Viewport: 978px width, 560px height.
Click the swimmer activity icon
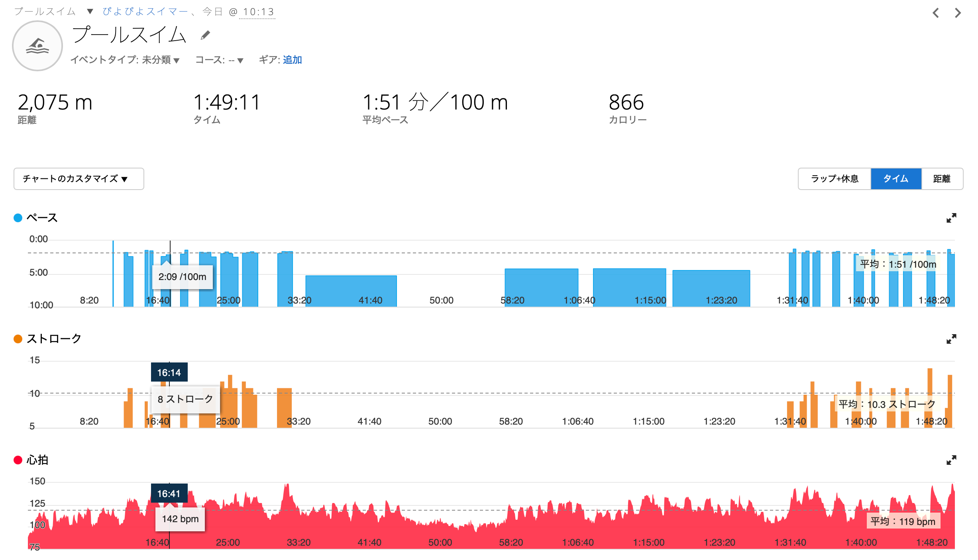click(37, 46)
